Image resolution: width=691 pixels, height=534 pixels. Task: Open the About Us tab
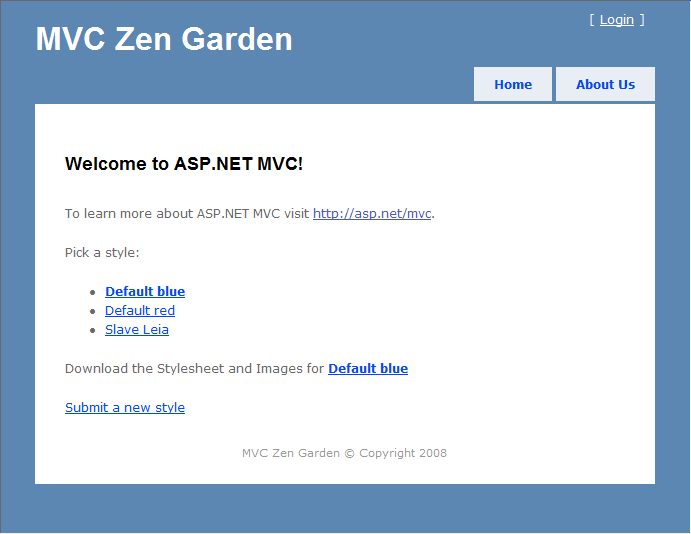606,84
